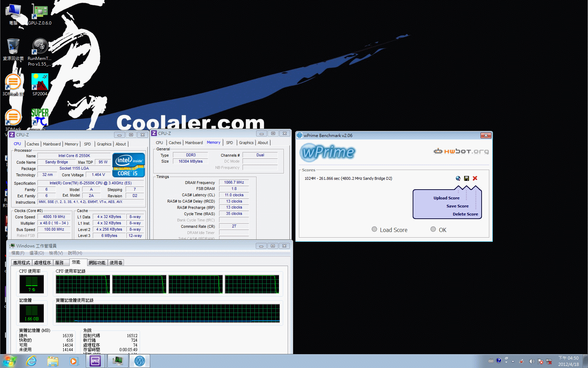Image resolution: width=588 pixels, height=368 pixels.
Task: Click the red X delete score icon
Action: pyautogui.click(x=475, y=178)
